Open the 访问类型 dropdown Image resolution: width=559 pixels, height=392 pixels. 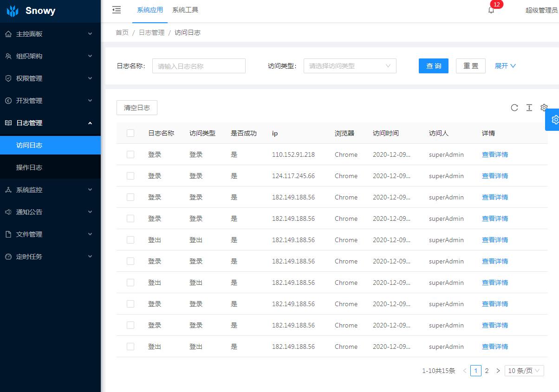click(350, 66)
